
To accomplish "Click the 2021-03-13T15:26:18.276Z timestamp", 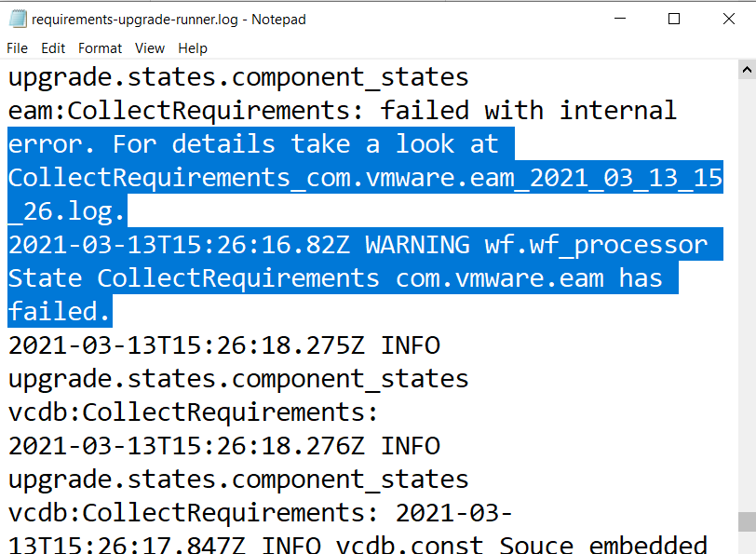I will (x=186, y=446).
